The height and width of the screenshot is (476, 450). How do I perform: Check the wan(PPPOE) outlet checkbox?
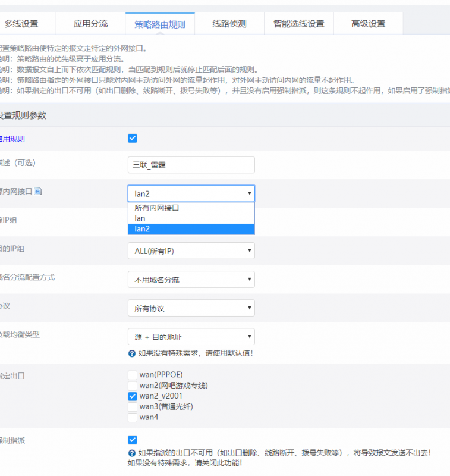[133, 375]
